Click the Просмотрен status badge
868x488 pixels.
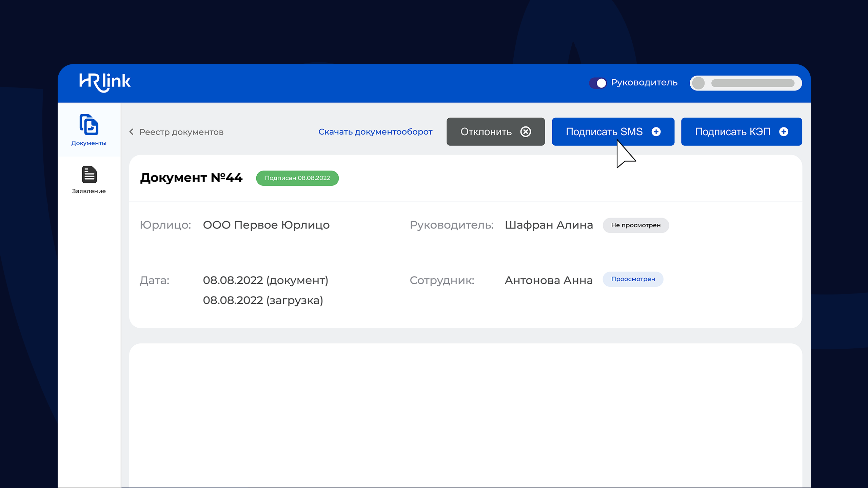tap(633, 279)
